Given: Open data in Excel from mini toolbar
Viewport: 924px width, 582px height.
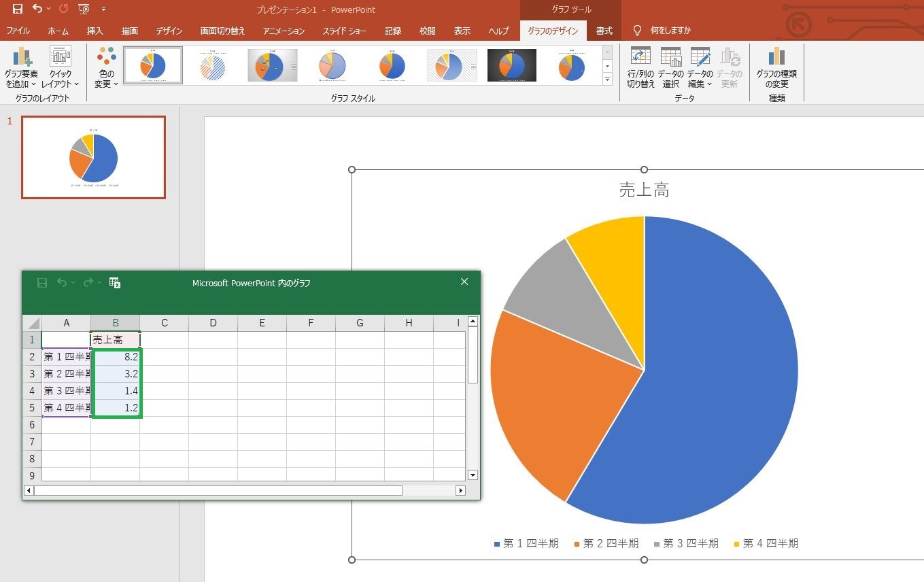Looking at the screenshot, I should coord(115,283).
